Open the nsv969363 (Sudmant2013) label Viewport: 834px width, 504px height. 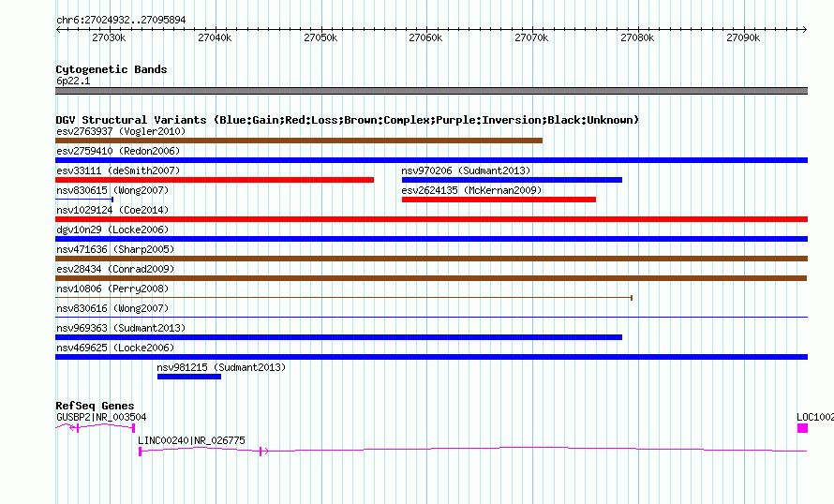(x=121, y=328)
